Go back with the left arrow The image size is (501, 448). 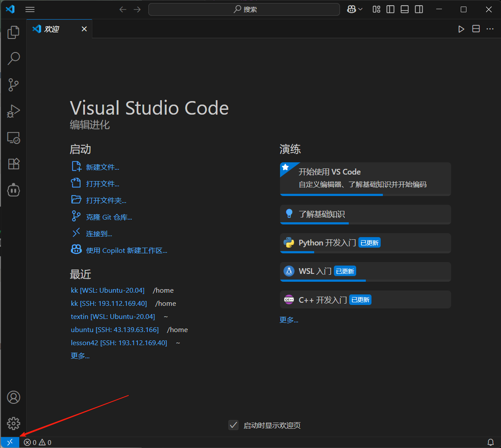123,10
